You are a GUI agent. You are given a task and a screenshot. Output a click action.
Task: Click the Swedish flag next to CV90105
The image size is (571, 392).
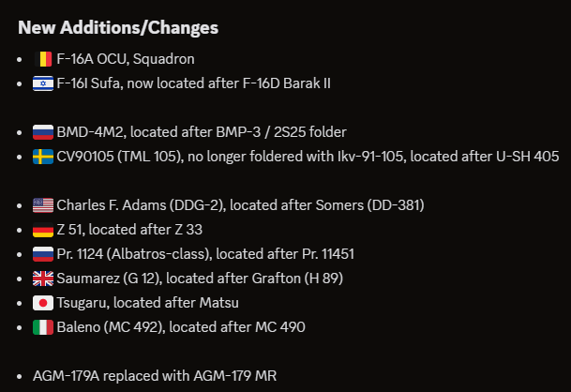pos(43,157)
